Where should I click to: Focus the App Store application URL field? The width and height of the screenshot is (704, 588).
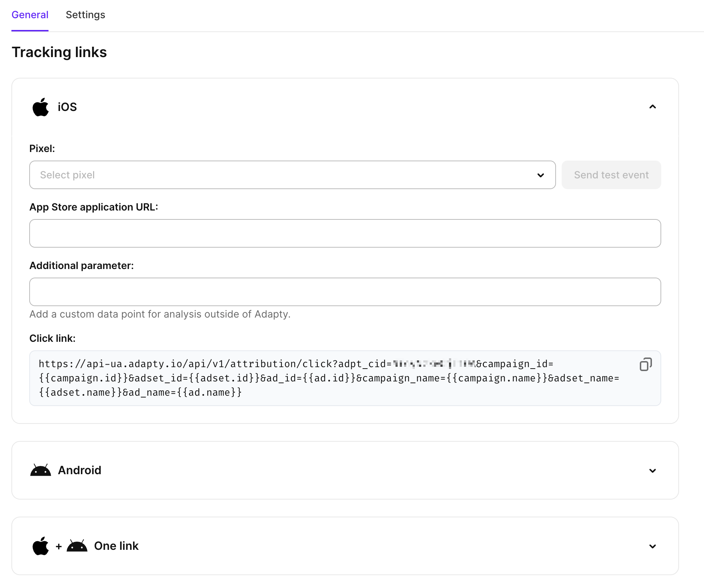click(x=345, y=233)
